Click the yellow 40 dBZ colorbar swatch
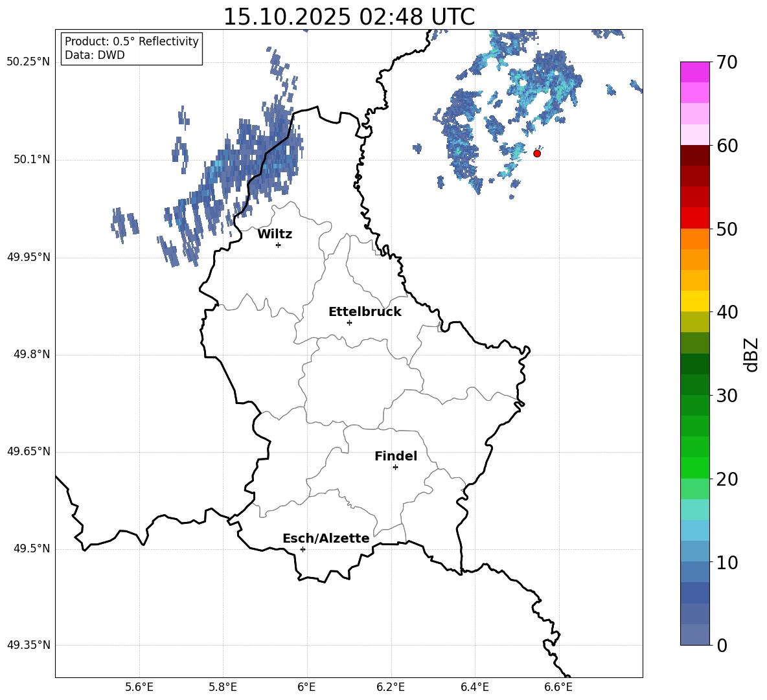The image size is (767, 700). coord(695,301)
